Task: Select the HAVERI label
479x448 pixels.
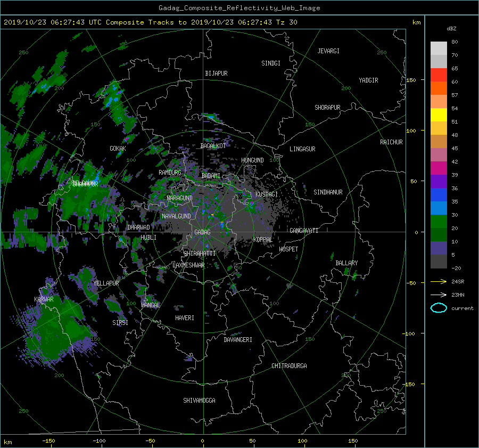Action: click(185, 319)
